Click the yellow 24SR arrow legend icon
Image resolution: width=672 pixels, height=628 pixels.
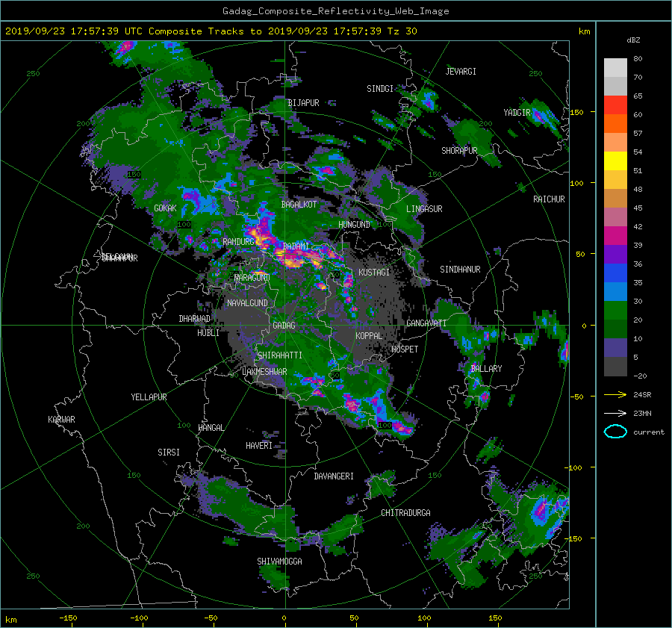click(x=615, y=394)
